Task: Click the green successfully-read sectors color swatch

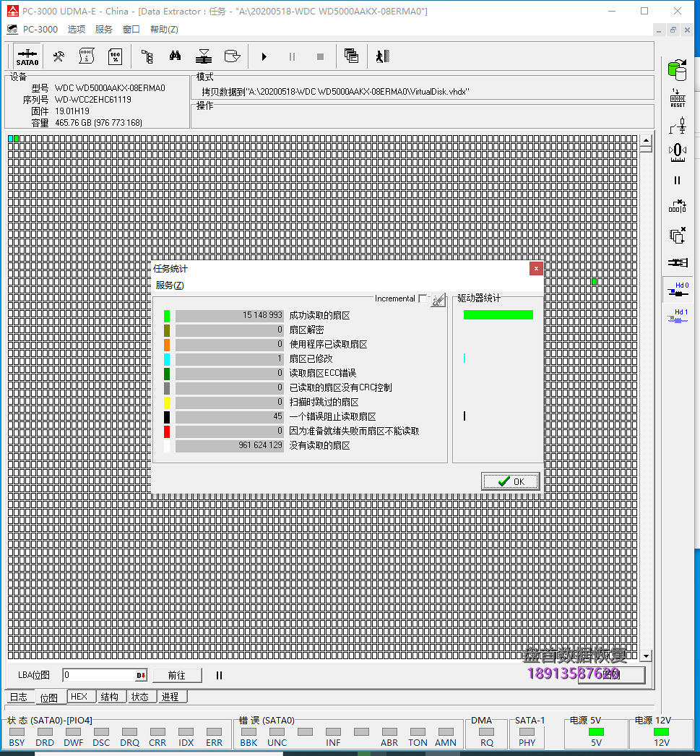Action: pyautogui.click(x=167, y=316)
